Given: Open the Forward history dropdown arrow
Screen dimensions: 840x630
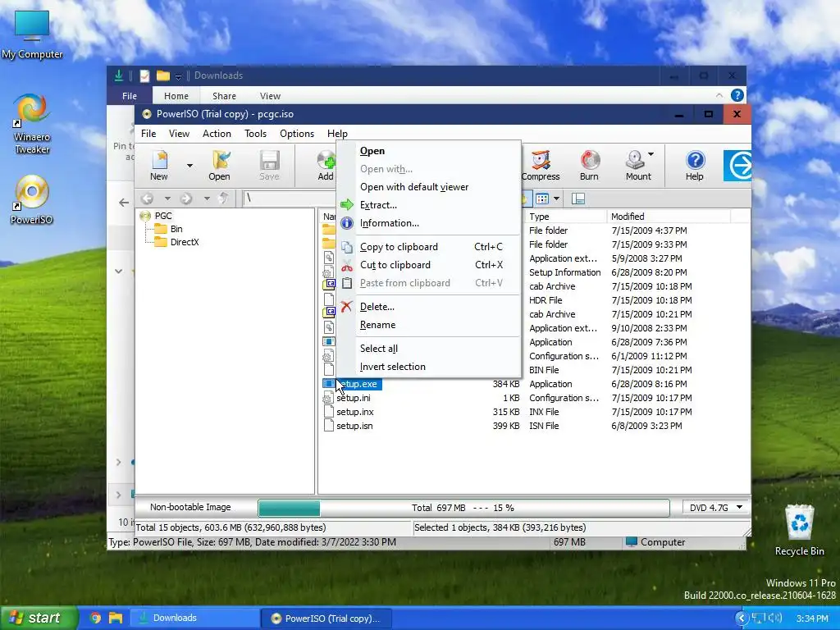Looking at the screenshot, I should [x=206, y=199].
